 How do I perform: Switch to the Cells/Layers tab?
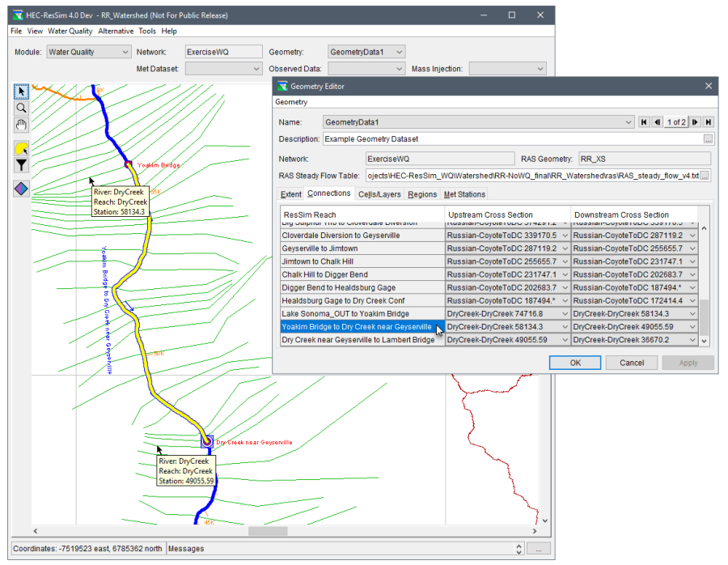(x=379, y=194)
